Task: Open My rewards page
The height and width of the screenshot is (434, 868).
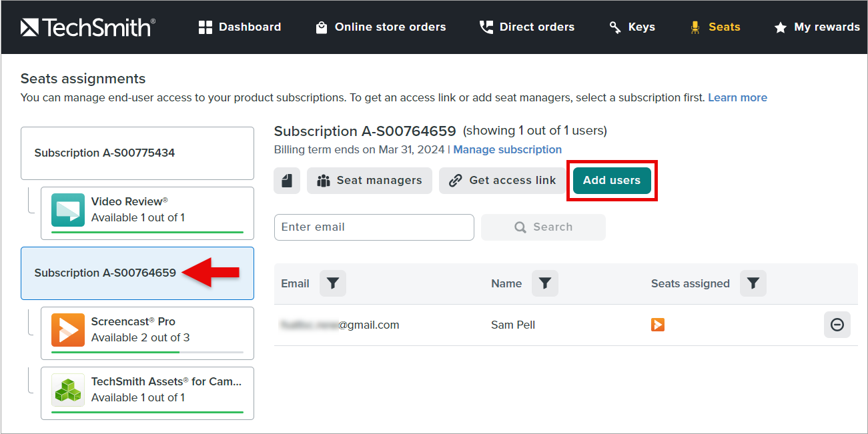Action: point(817,27)
